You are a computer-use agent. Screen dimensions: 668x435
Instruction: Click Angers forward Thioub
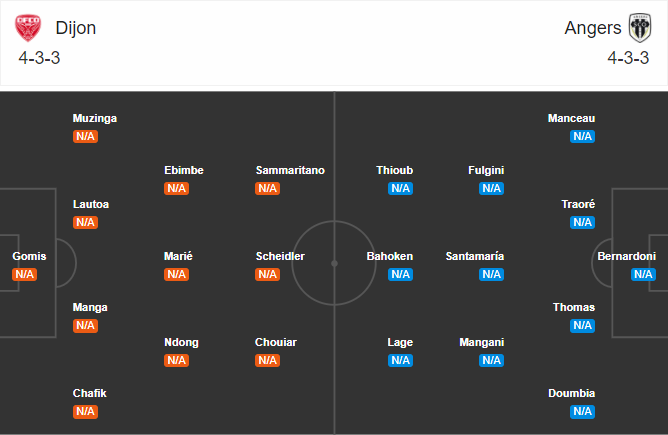click(394, 170)
